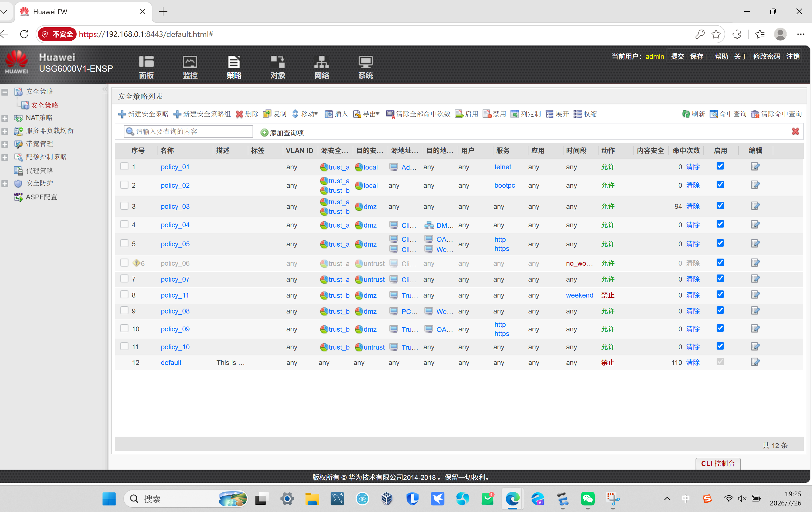The image size is (812, 512).
Task: Clear hit count for default via 清除
Action: pyautogui.click(x=693, y=363)
